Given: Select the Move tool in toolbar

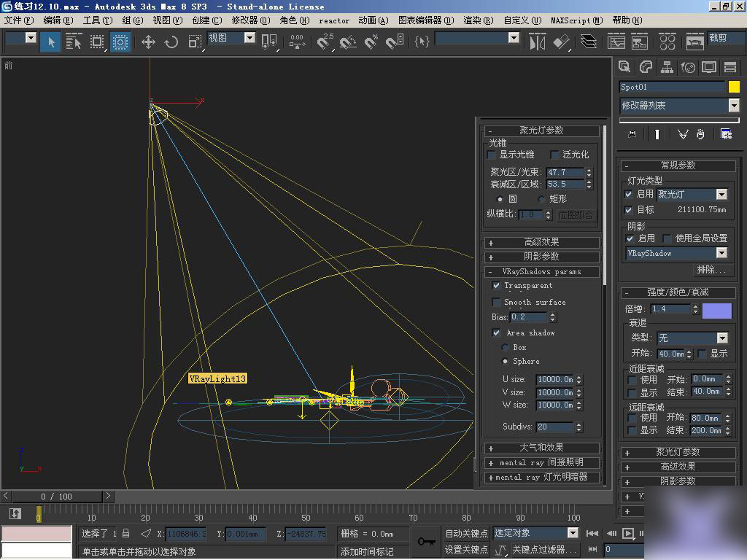Looking at the screenshot, I should [x=148, y=42].
